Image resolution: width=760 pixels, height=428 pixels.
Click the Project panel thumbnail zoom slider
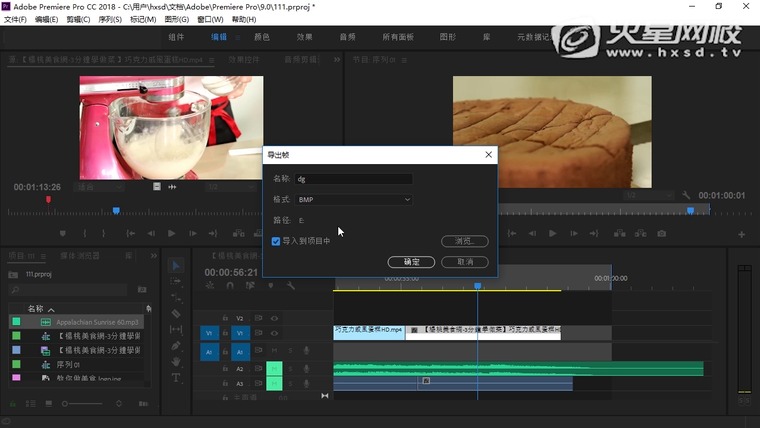[x=72, y=404]
